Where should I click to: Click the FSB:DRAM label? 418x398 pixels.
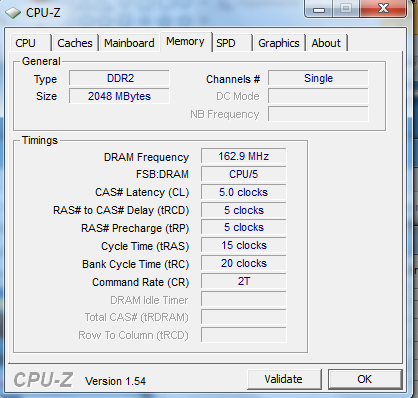[x=162, y=174]
